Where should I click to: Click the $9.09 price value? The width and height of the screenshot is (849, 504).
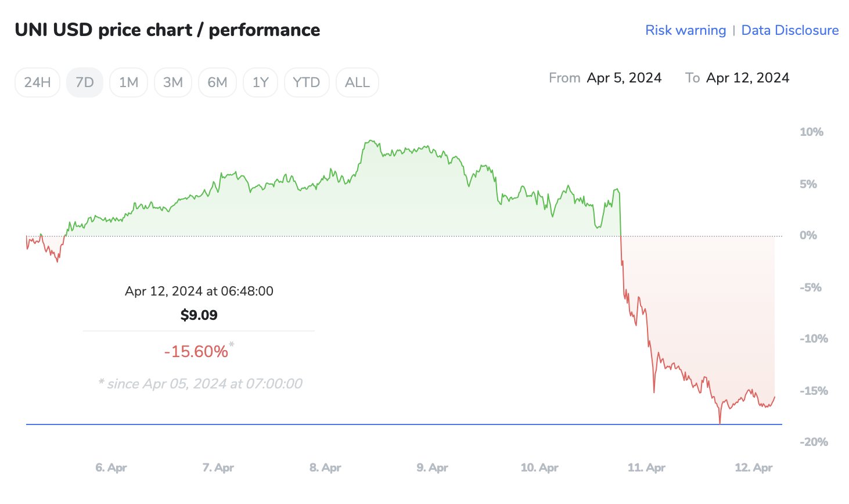199,315
